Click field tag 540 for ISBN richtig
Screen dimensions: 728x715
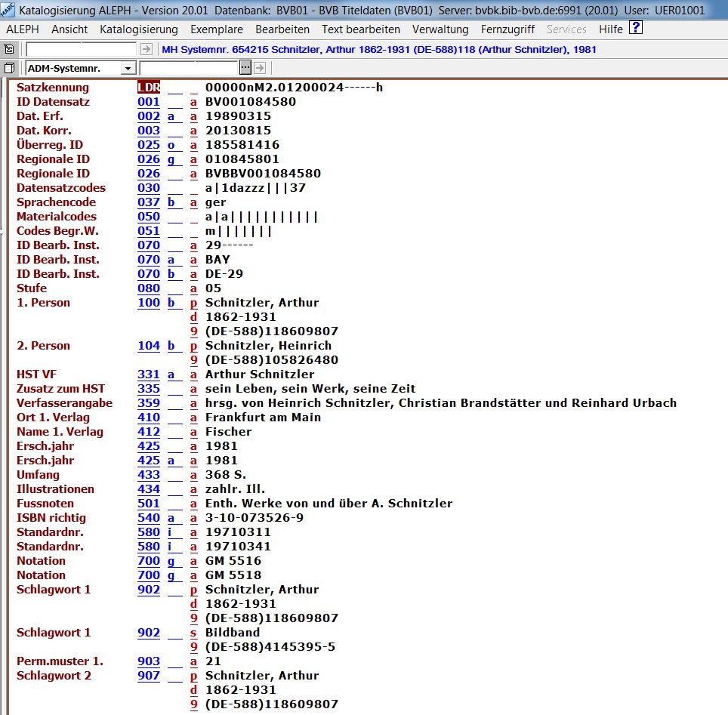tap(149, 518)
